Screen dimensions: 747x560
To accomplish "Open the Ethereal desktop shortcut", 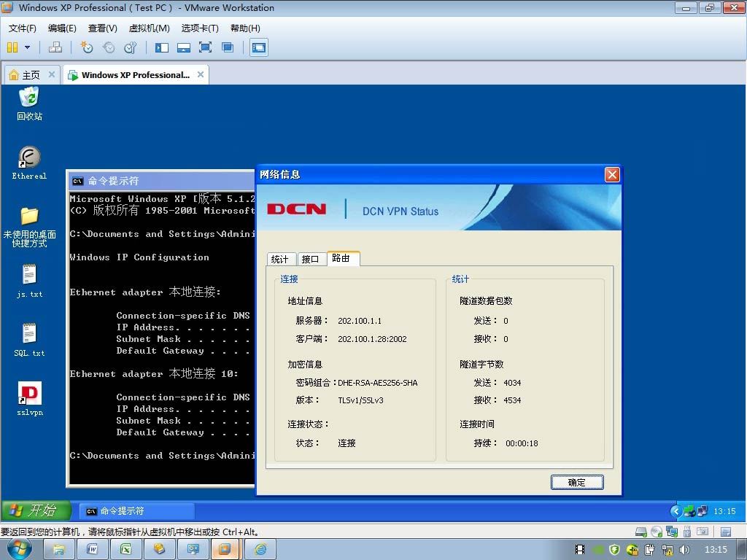I will click(29, 163).
